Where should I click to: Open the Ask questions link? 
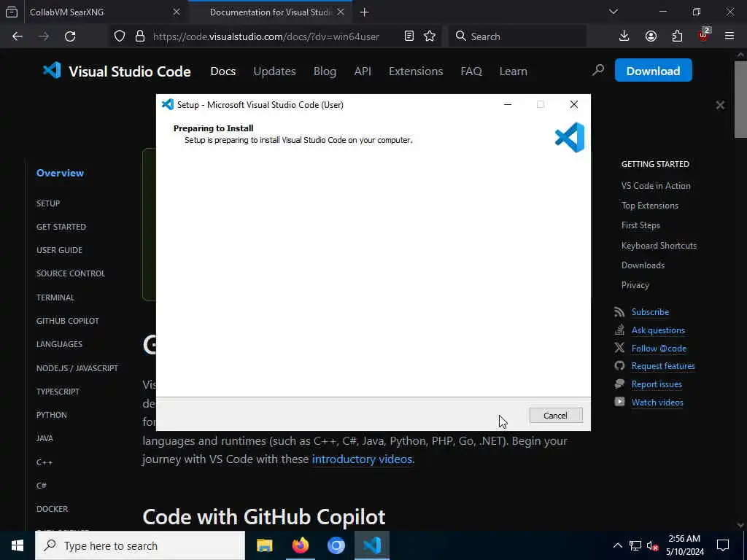coord(658,330)
